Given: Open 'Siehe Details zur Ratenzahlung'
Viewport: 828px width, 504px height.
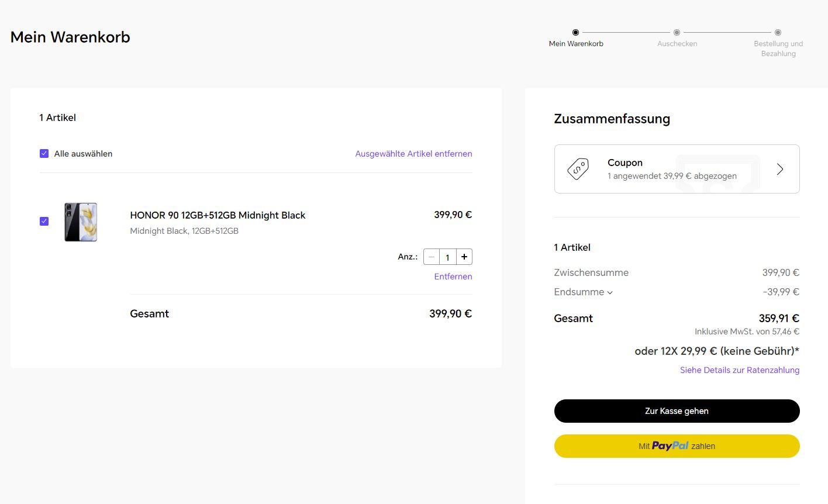Looking at the screenshot, I should coord(739,370).
